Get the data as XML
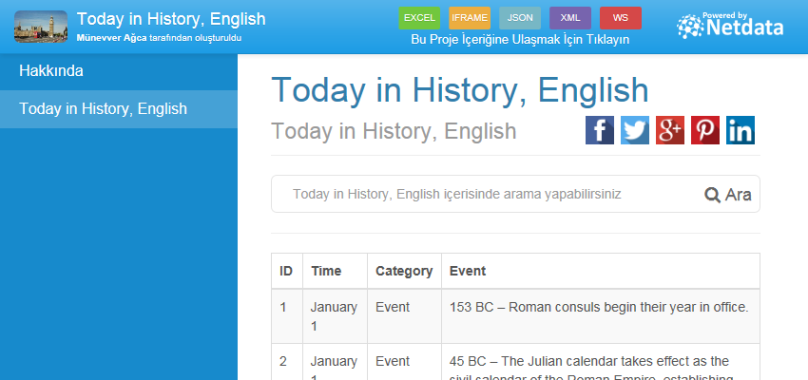Viewport: 808px width, 380px height. (570, 18)
